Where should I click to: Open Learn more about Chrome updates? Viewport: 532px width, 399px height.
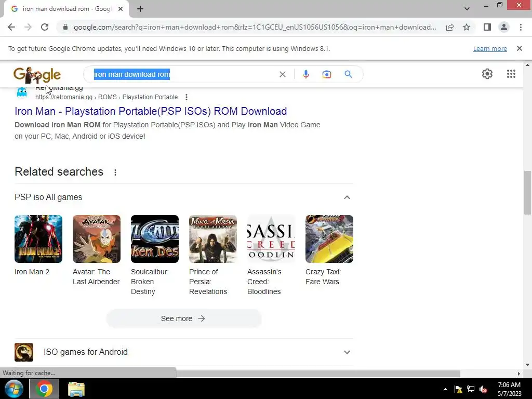pos(490,48)
